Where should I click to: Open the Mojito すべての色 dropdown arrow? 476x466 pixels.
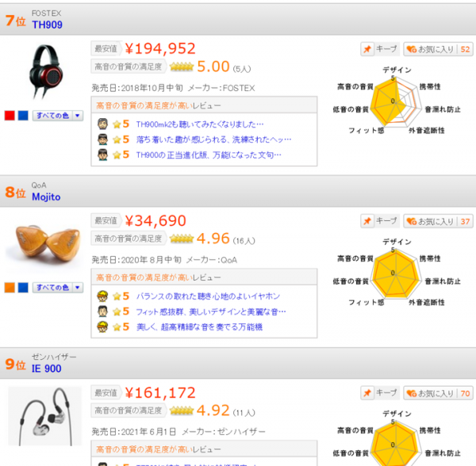78,288
